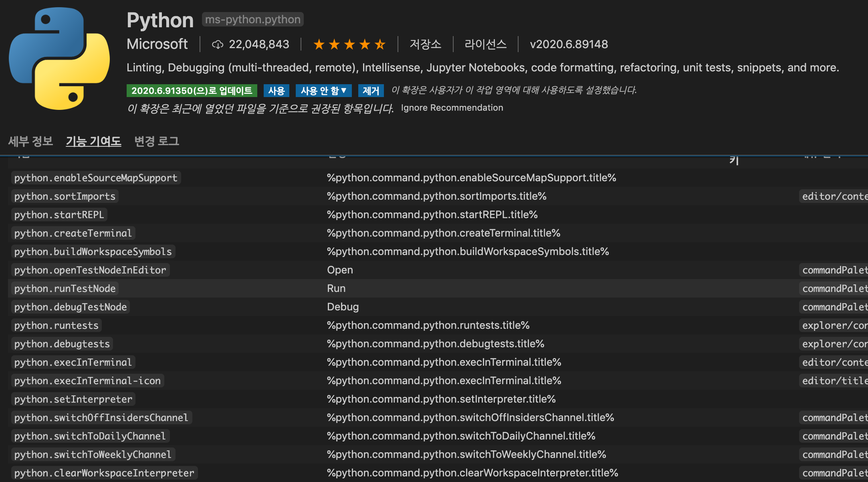Select the python.sortImports command entry
Viewport: 868px width, 482px height.
click(x=65, y=196)
